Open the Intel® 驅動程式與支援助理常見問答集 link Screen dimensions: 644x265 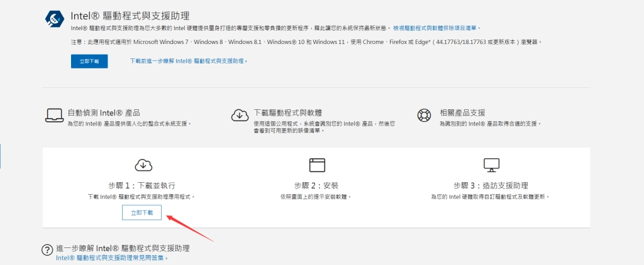click(112, 258)
